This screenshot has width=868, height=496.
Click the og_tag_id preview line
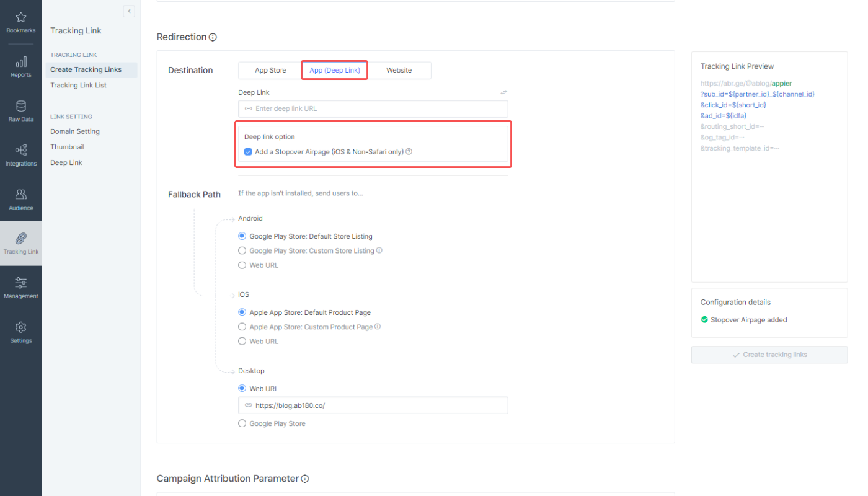click(x=722, y=137)
